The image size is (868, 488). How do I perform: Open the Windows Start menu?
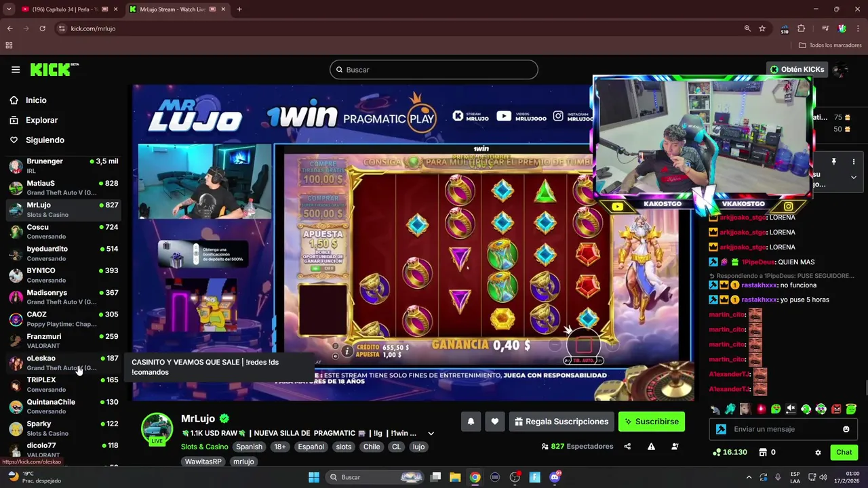314,477
